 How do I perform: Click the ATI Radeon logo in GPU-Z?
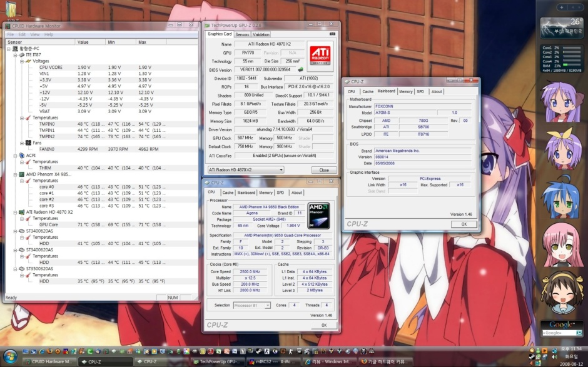click(320, 56)
